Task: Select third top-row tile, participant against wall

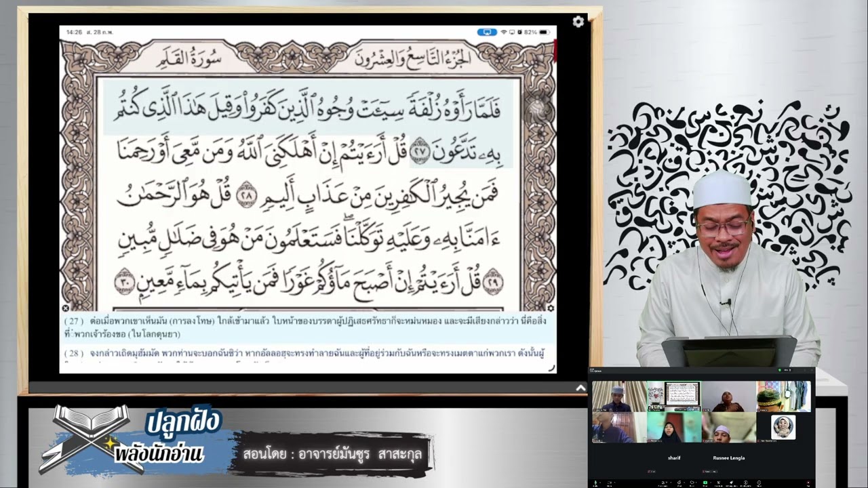Action: [729, 396]
